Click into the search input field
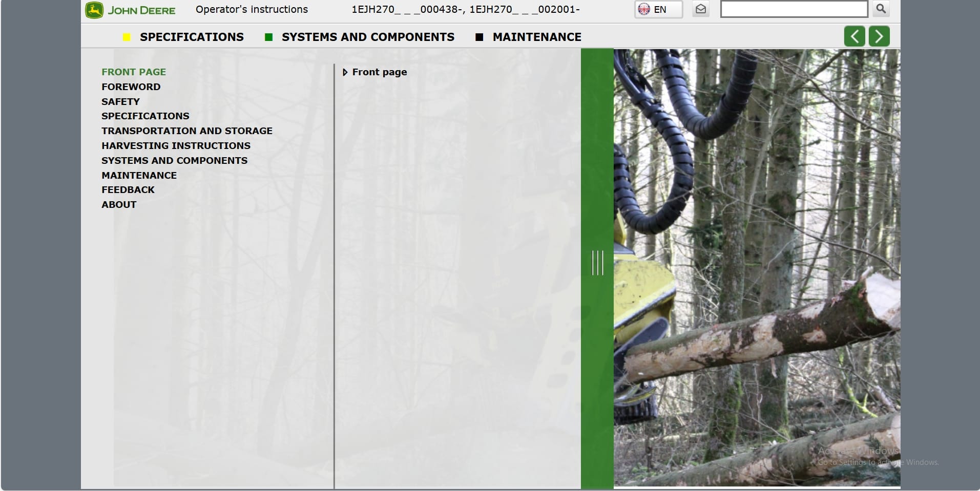Viewport: 980px width, 491px height. point(794,9)
